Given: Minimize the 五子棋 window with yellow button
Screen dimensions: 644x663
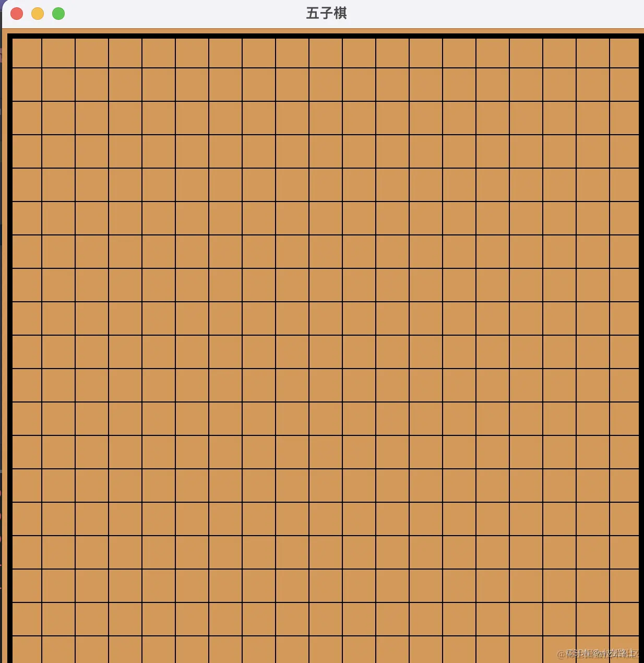Looking at the screenshot, I should 38,14.
